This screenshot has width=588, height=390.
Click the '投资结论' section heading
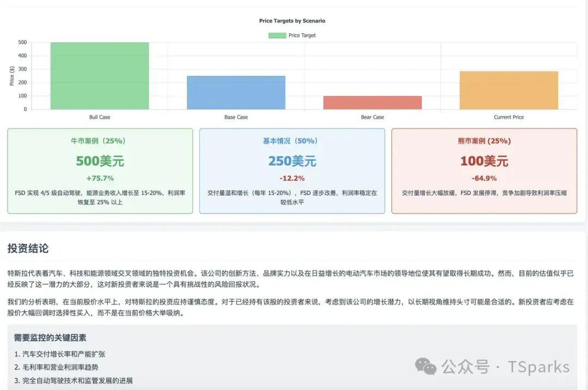[28, 248]
